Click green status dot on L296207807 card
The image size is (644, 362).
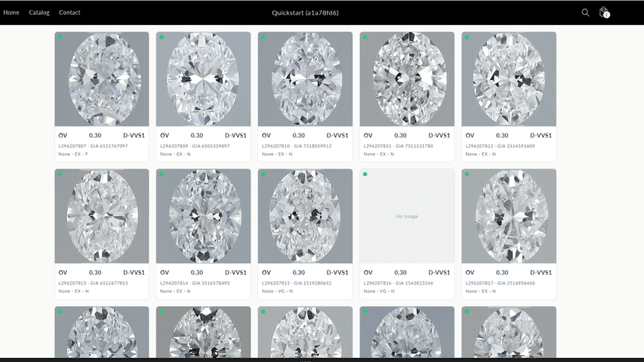point(60,37)
